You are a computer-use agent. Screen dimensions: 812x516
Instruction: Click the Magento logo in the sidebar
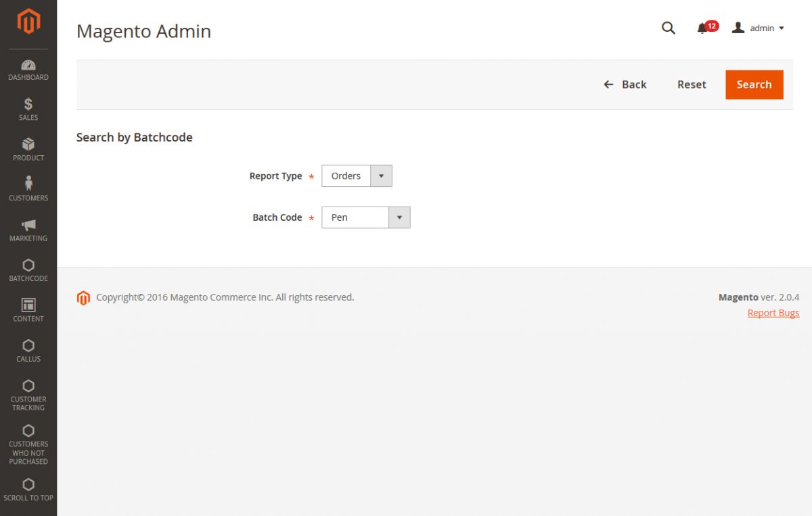[x=28, y=22]
